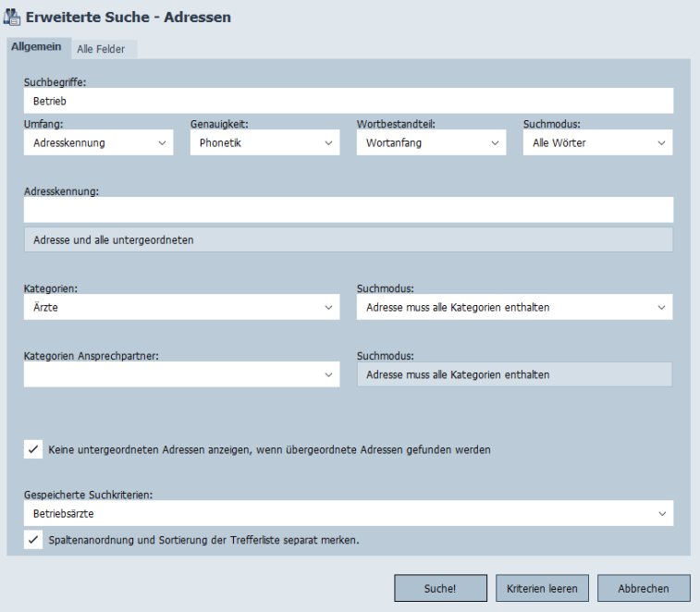Uncheck 'Keine untergeordneten Adressen anzeigen' checkbox
This screenshot has height=612, width=700.
tap(33, 450)
